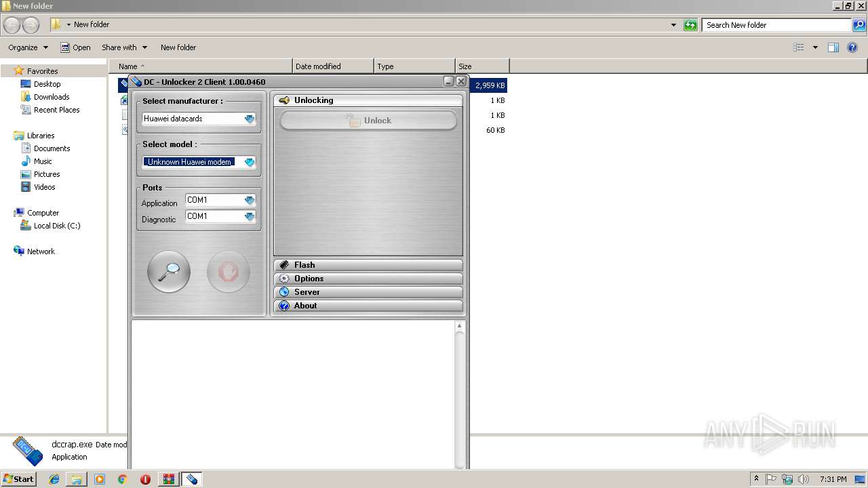This screenshot has height=488, width=868.
Task: Minimize the DC-Unlocker window
Action: [449, 81]
